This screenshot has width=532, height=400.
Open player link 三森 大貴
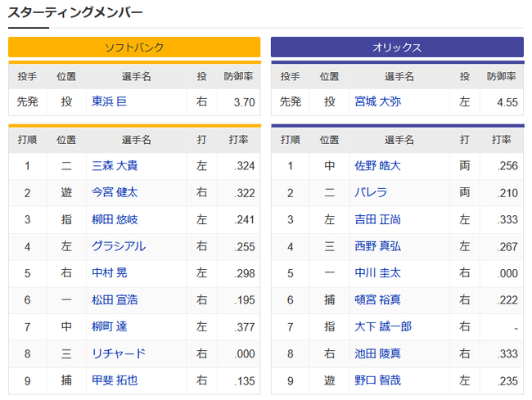pyautogui.click(x=115, y=165)
